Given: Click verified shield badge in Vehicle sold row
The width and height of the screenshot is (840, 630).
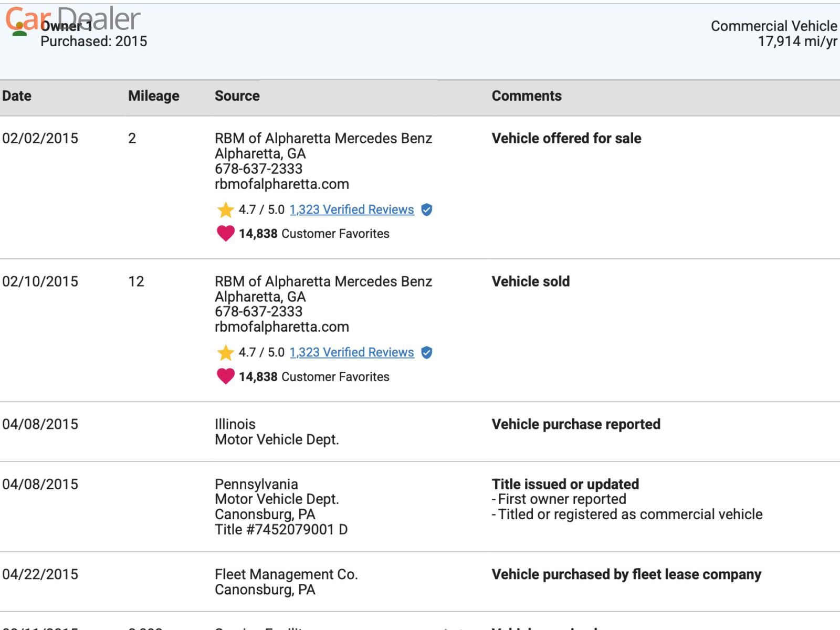Looking at the screenshot, I should point(427,353).
